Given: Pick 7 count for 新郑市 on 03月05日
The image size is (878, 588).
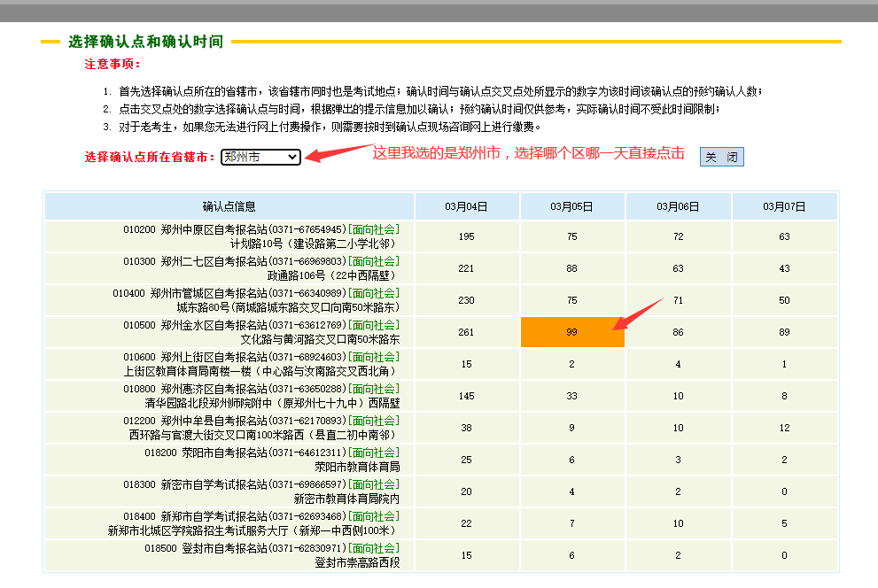Looking at the screenshot, I should tap(571, 523).
